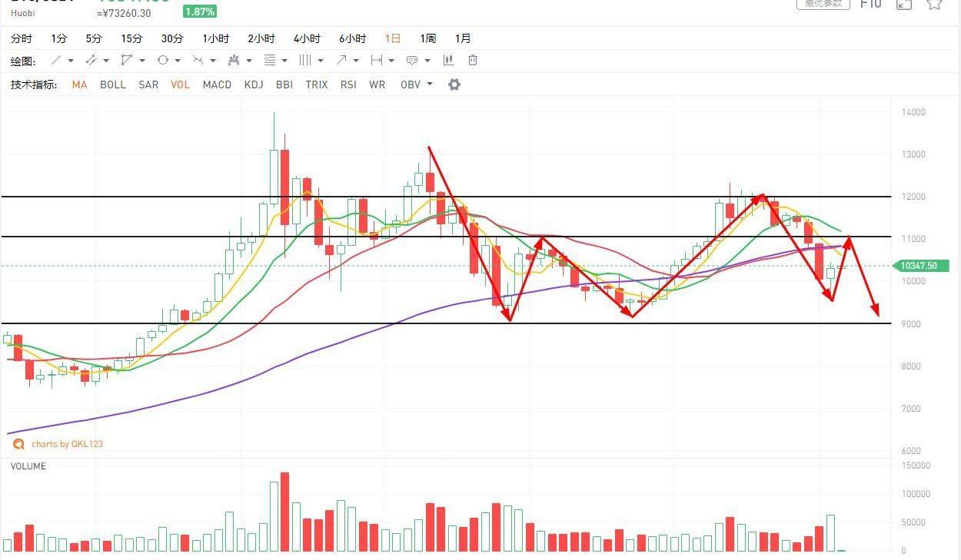Screen dimensions: 961x560
Task: Switch to the 4小时 timeframe
Action: tap(307, 38)
